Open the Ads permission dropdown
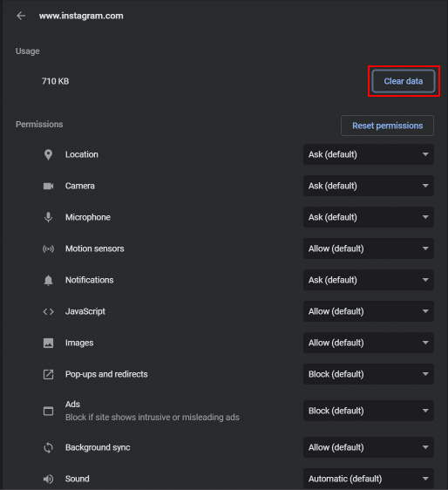 (369, 411)
